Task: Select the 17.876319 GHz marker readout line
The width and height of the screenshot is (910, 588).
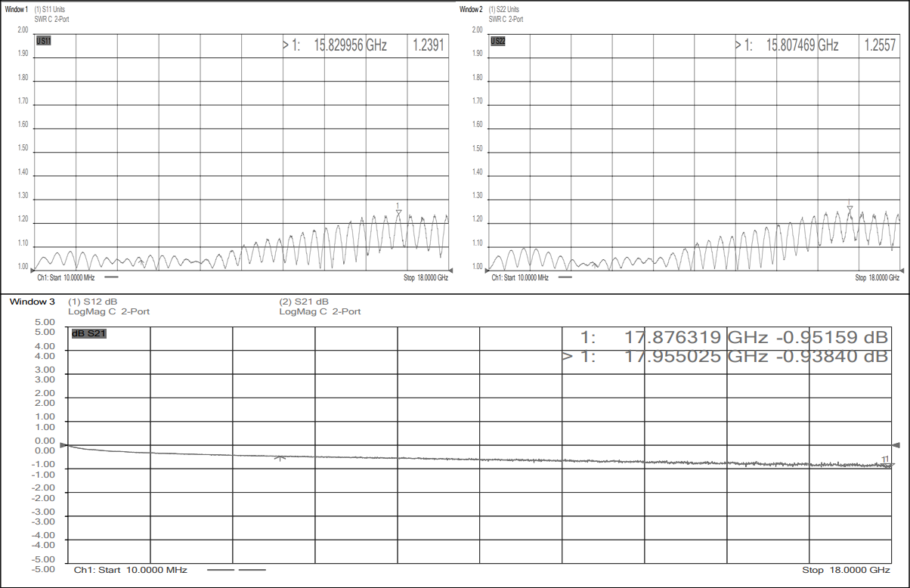Action: click(x=733, y=337)
